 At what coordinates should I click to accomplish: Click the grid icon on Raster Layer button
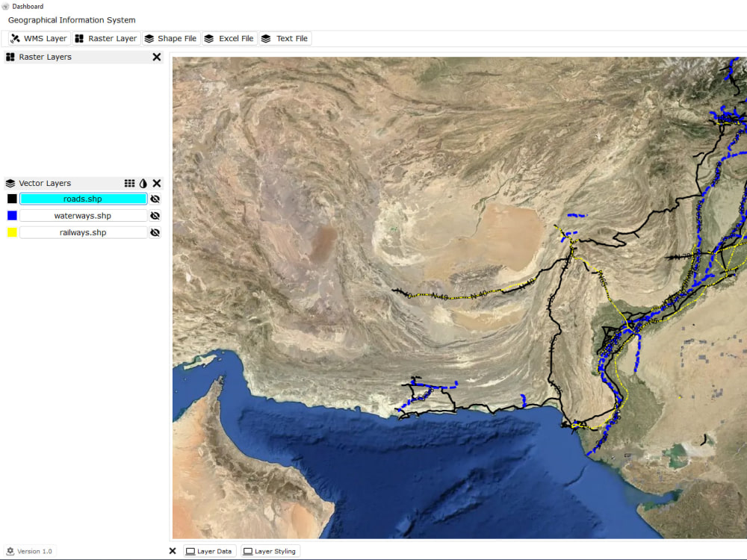80,39
